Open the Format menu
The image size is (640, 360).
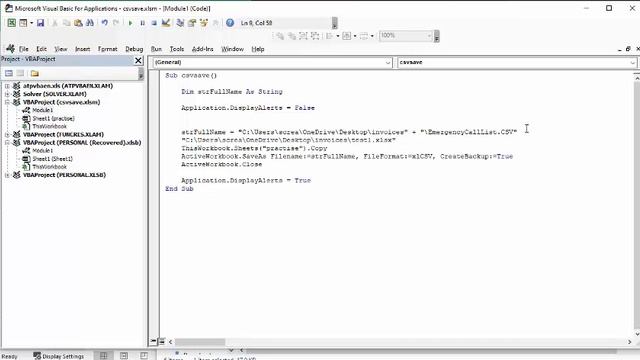pos(107,49)
